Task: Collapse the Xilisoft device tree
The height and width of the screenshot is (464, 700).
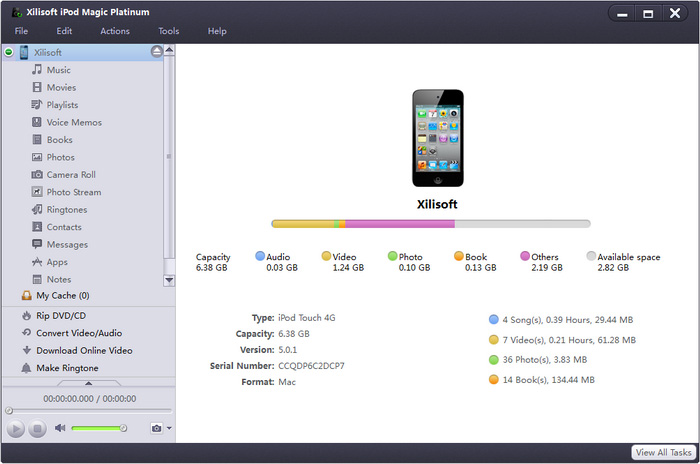Action: coord(8,52)
